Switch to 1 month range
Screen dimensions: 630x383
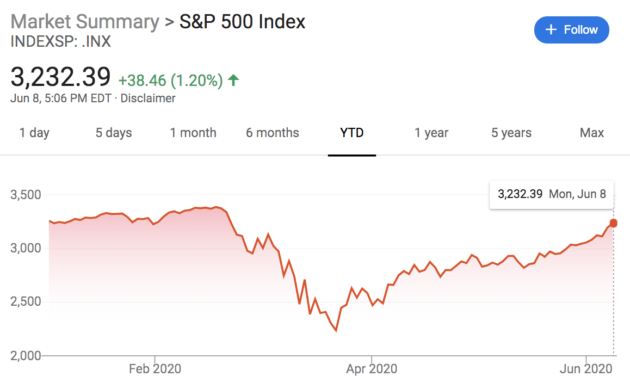[x=193, y=133]
